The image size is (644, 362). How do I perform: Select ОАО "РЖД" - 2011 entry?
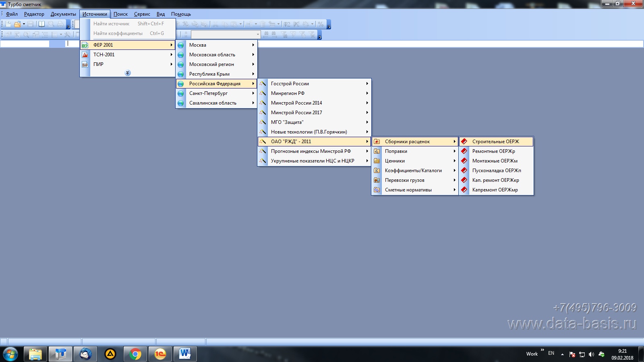pos(314,142)
